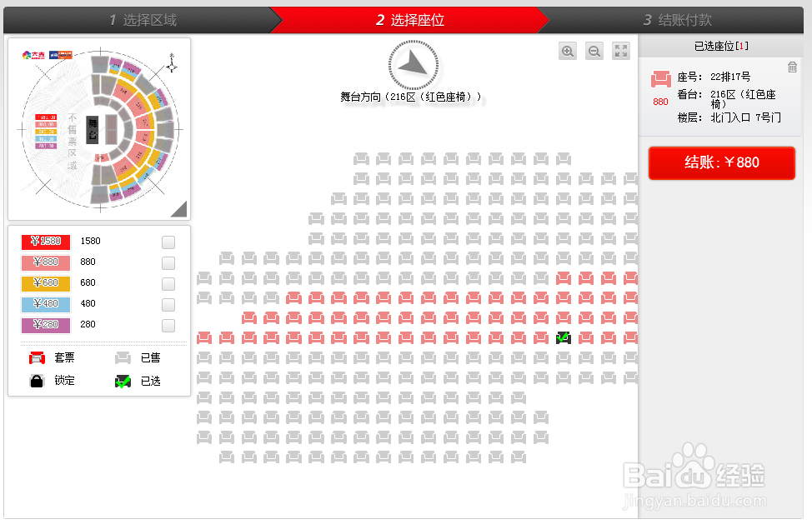Viewport: 812px width, 529px height.
Task: Enable the 280 price filter checkbox
Action: [x=168, y=325]
